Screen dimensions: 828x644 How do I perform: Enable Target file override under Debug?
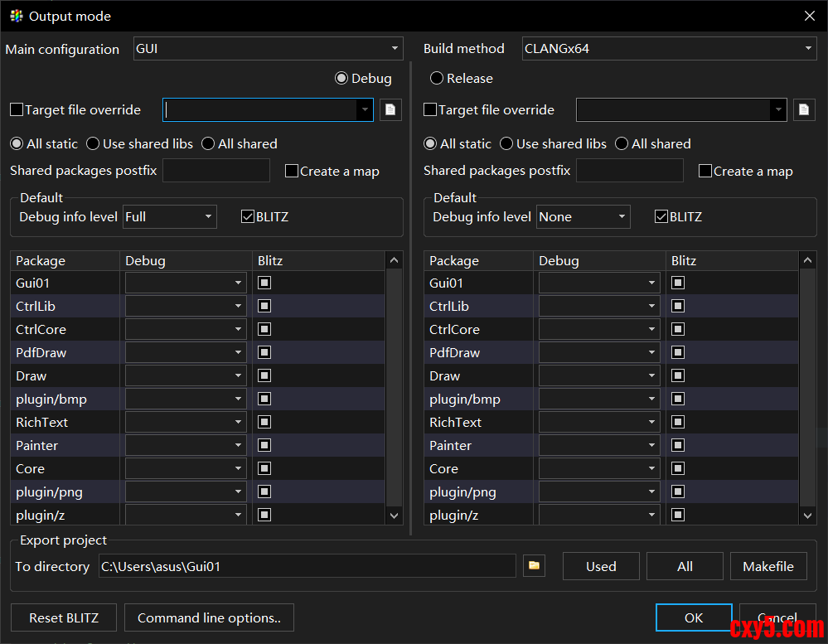click(17, 109)
